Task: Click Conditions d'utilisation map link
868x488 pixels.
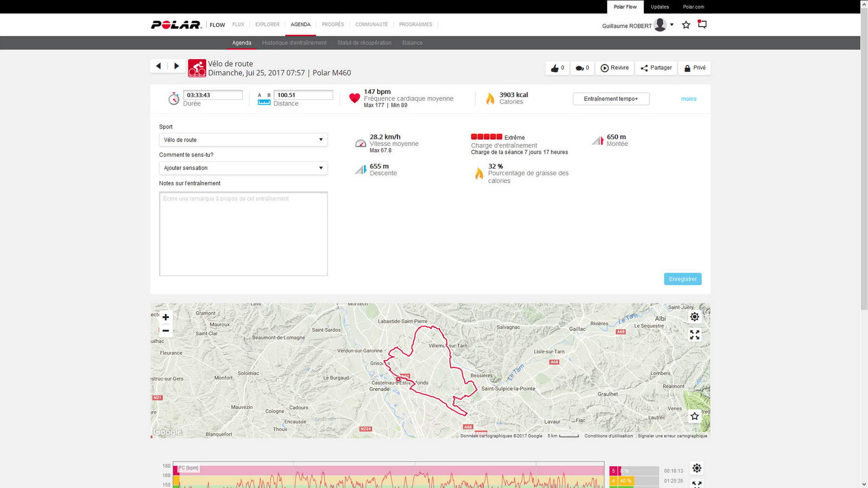Action: (609, 435)
